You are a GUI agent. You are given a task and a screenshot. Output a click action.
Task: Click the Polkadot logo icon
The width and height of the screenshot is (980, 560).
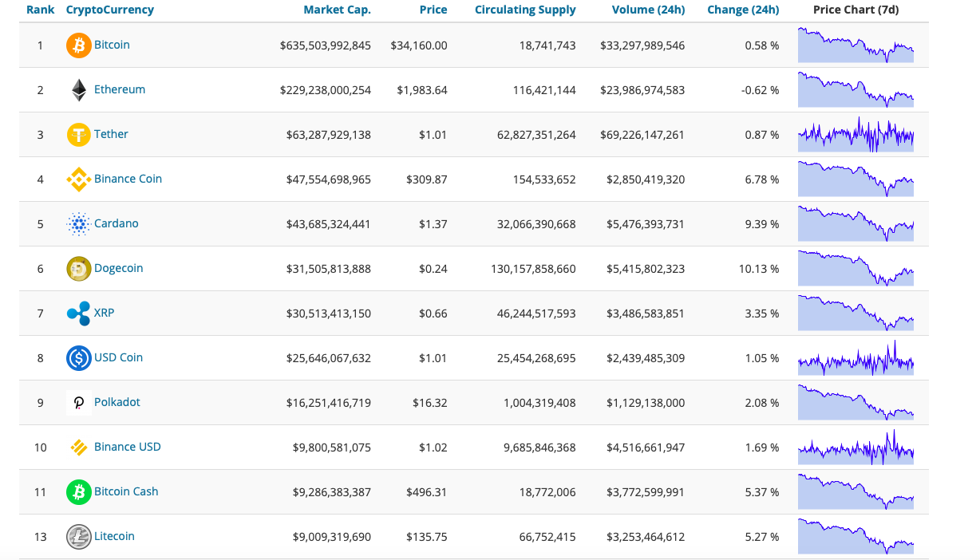click(79, 403)
